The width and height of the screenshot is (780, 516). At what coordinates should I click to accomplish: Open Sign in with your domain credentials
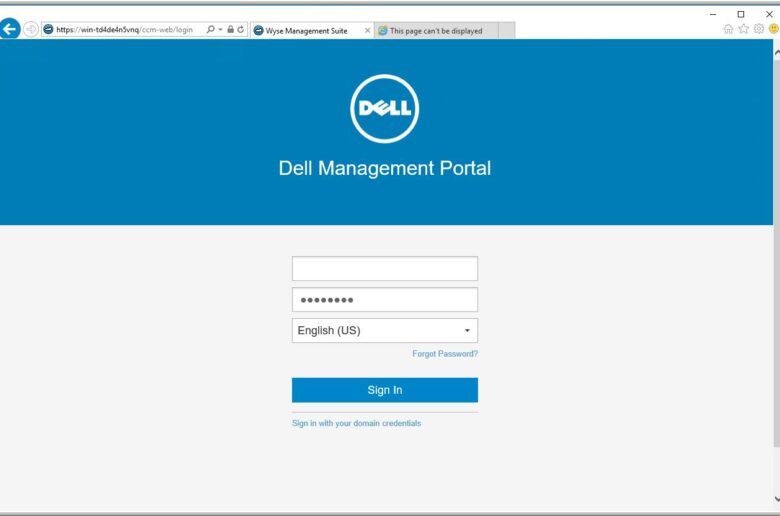tap(356, 423)
